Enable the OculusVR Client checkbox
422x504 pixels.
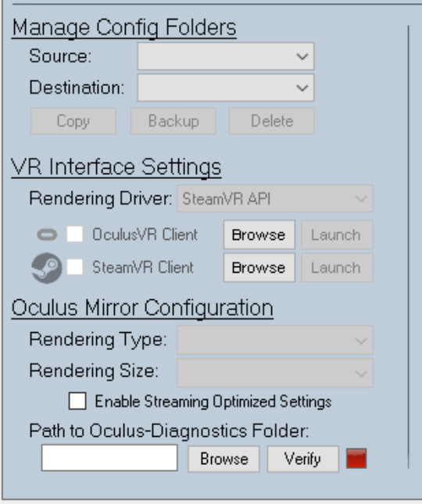[x=75, y=234]
